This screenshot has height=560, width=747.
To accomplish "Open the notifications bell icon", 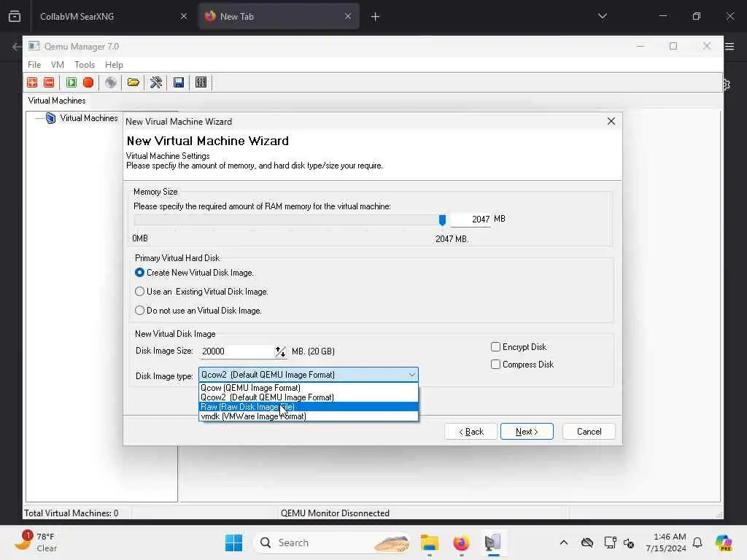I will click(x=697, y=542).
